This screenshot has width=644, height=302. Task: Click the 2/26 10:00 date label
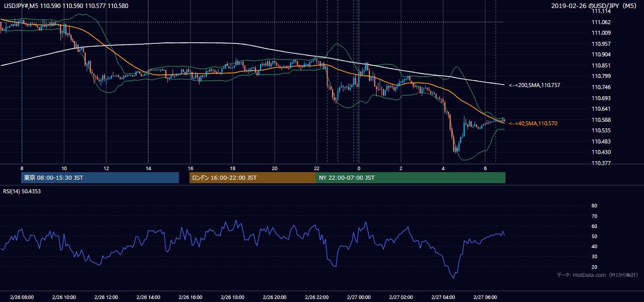pos(63,297)
